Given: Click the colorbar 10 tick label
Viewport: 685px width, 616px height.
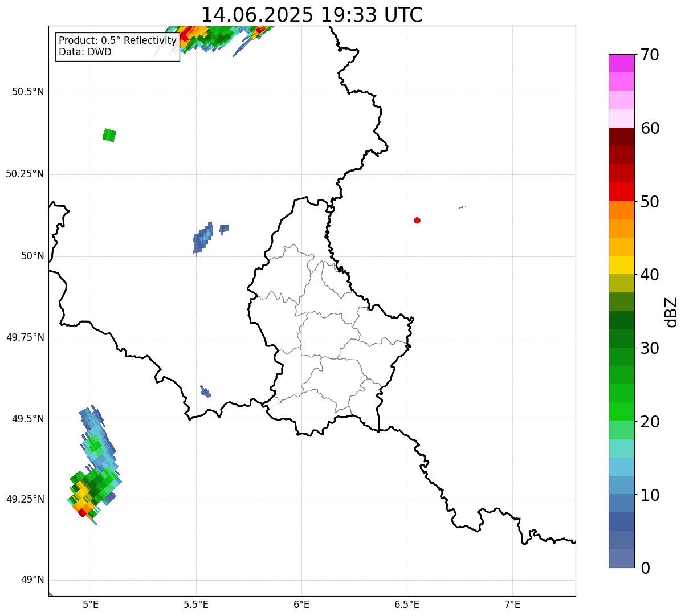Looking at the screenshot, I should [649, 495].
